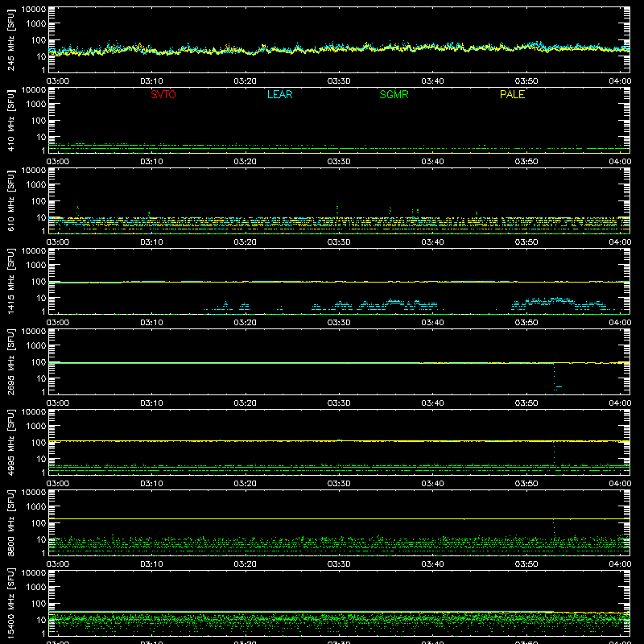Click the 03:00 tick label under 4995 MHz plot
Screen dimensions: 644x644
tap(58, 484)
